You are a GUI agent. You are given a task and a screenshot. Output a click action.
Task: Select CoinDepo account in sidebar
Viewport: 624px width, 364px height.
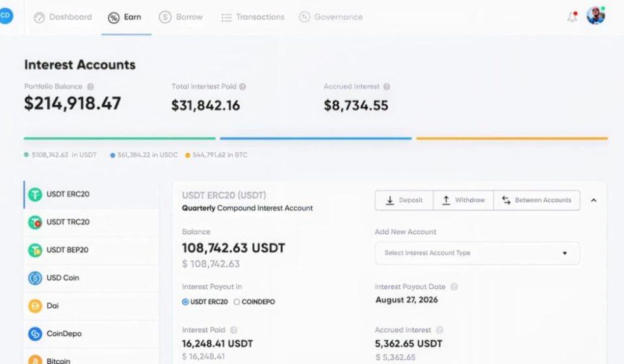(x=91, y=333)
